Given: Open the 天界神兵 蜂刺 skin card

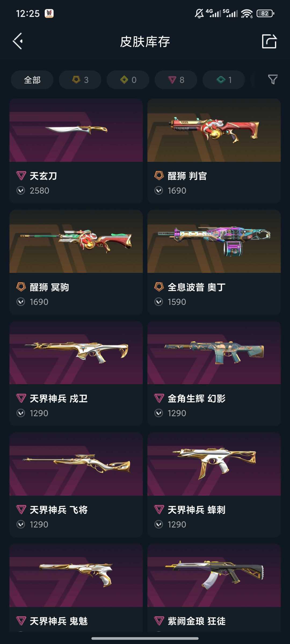Looking at the screenshot, I should pyautogui.click(x=214, y=485).
